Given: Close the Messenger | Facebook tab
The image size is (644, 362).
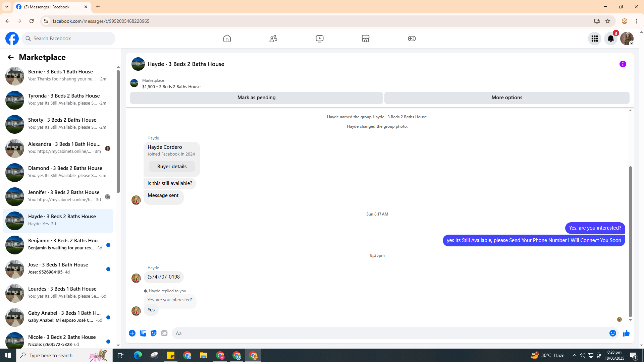Looking at the screenshot, I should 86,7.
